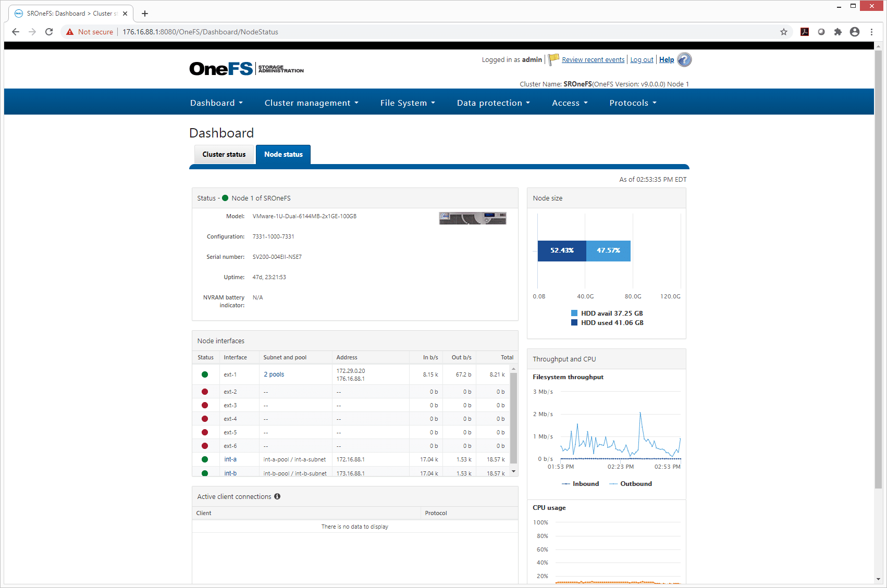Open the Dashboard dropdown menu
Viewport: 887px width, 588px height.
(216, 103)
